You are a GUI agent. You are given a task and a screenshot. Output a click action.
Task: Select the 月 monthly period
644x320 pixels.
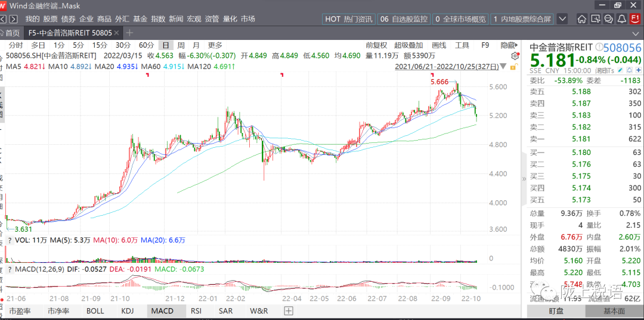tap(196, 45)
